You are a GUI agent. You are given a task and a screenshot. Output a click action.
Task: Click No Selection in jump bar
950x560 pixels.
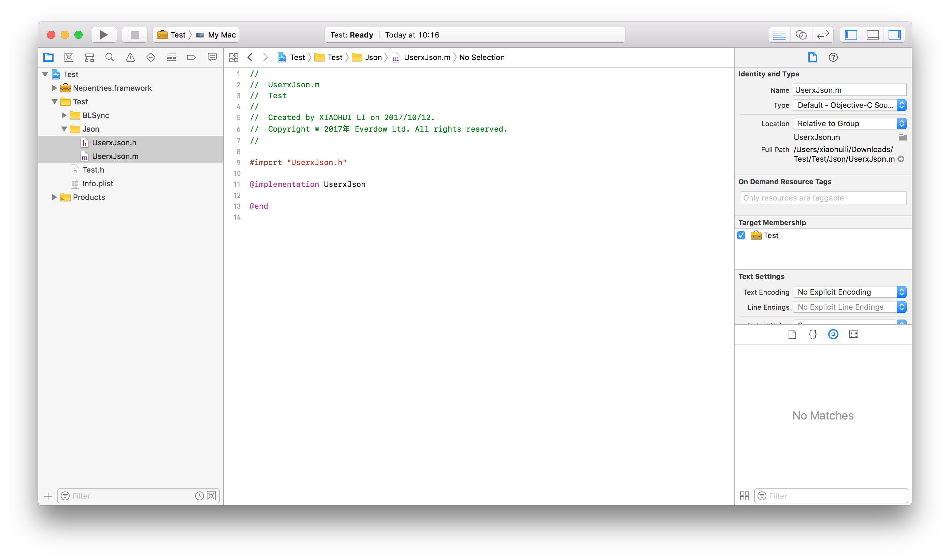[x=482, y=57]
